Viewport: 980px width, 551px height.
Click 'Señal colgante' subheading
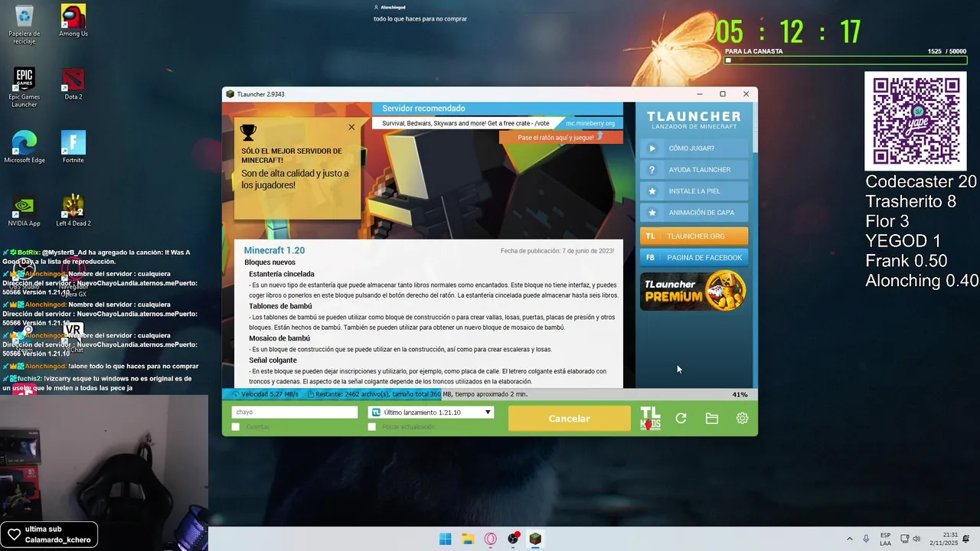pyautogui.click(x=273, y=360)
